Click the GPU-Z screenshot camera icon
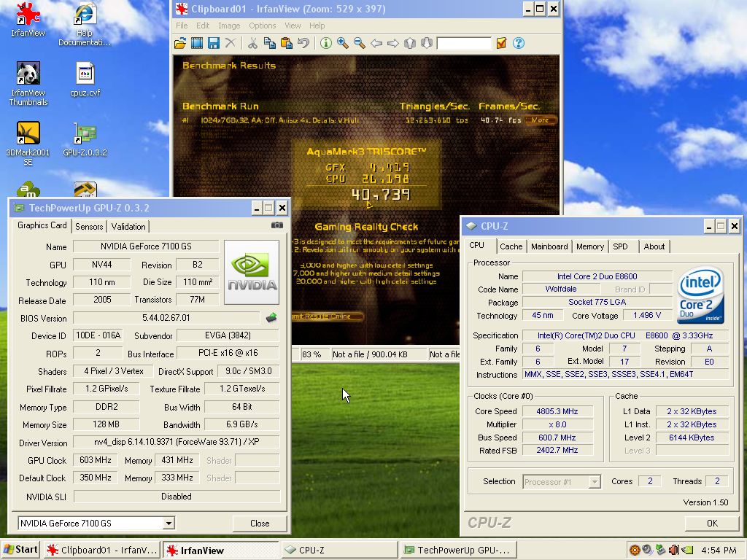 276,225
